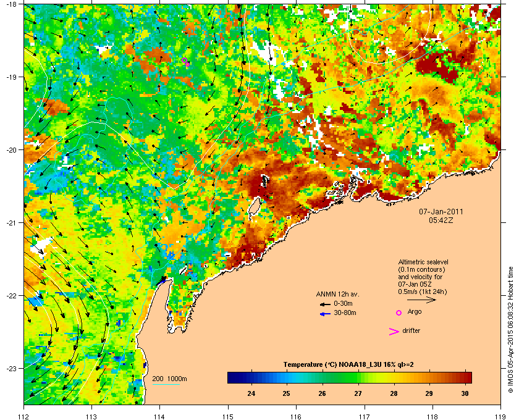Click the date text 07-Jan-2011
Screen dimensions: 519x420
click(x=441, y=211)
